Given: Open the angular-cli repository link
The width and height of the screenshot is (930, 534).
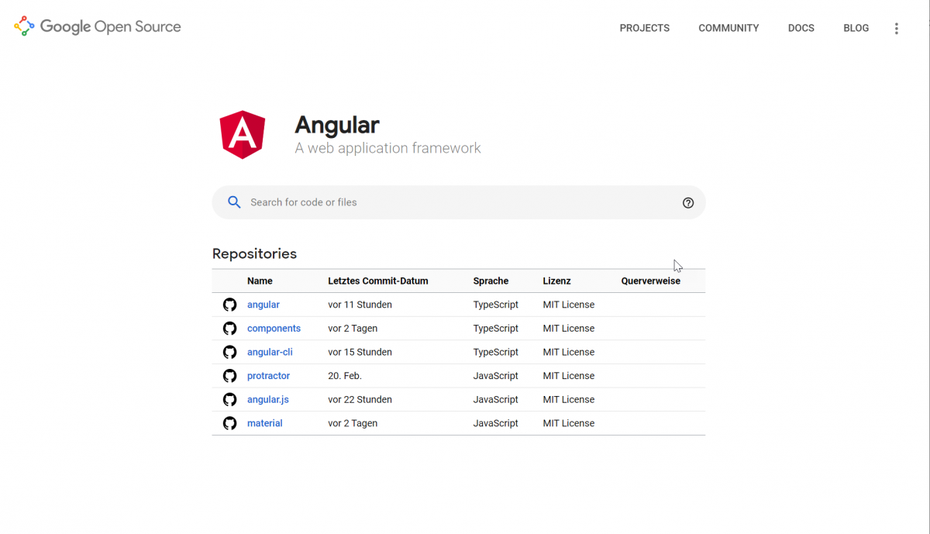Looking at the screenshot, I should [x=270, y=352].
